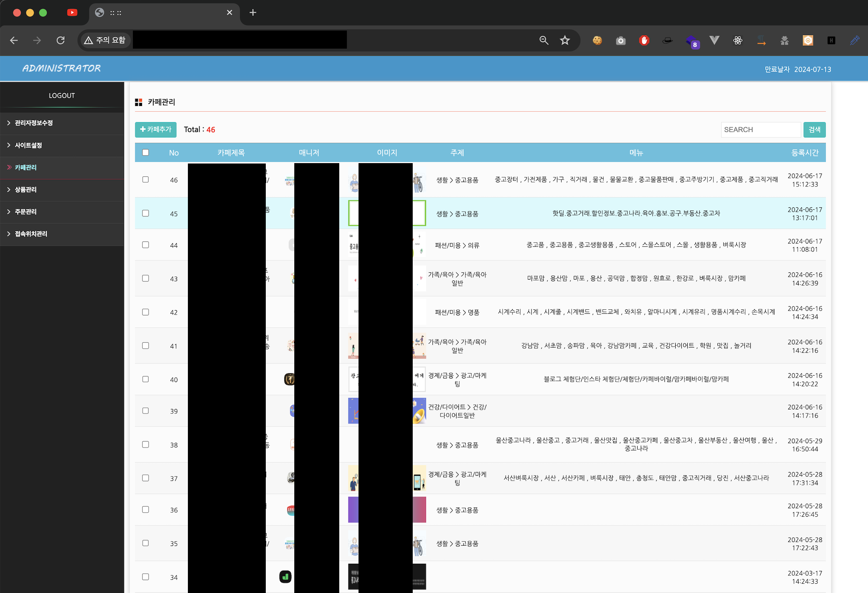Click the zoom magnifier icon in address bar
The width and height of the screenshot is (868, 593).
tap(544, 40)
